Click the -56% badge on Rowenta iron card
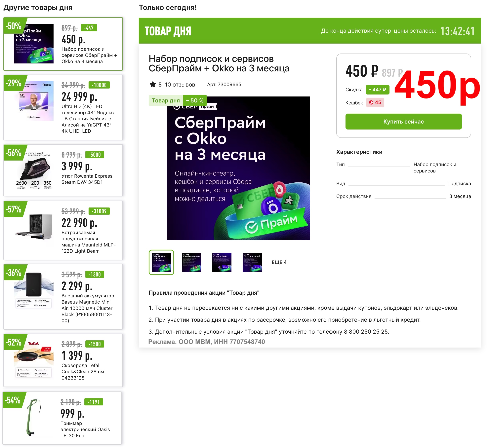489x448 pixels. [14, 153]
